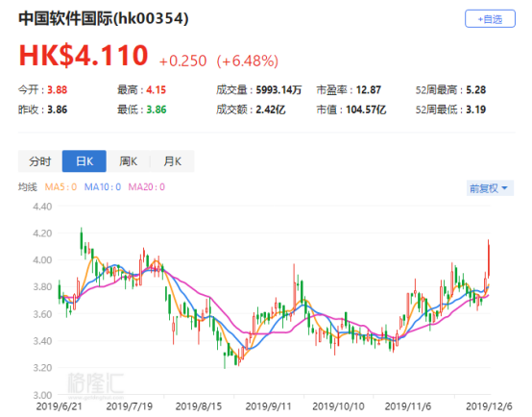Click the 3.80 price axis label
Viewport: 532px width, 417px height.
click(42, 287)
